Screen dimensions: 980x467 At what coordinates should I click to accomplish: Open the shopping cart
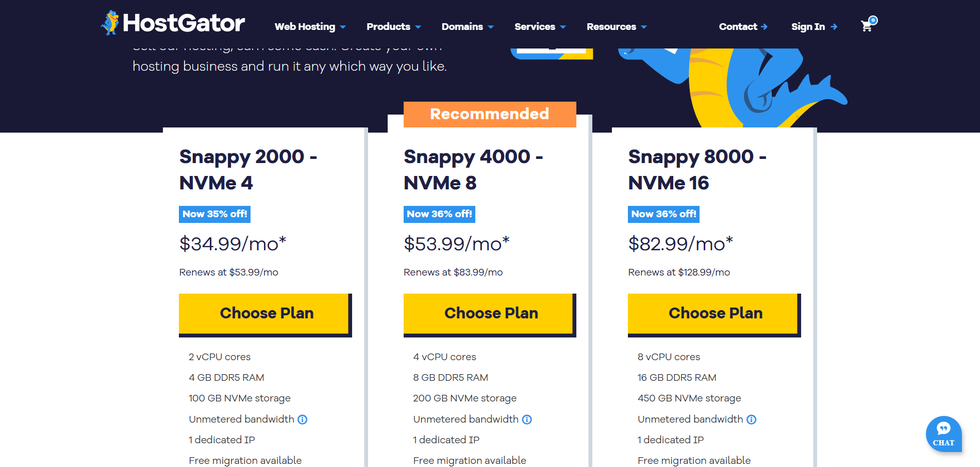coord(867,26)
